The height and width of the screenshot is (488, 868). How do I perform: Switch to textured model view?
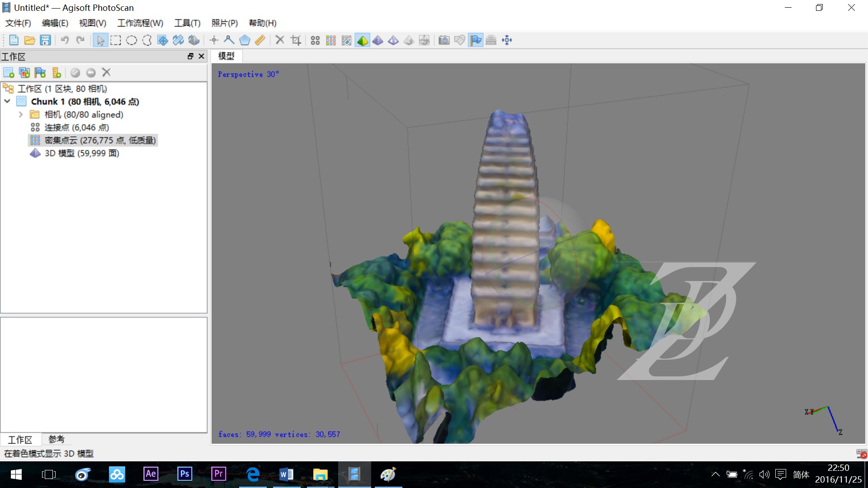pyautogui.click(x=409, y=40)
